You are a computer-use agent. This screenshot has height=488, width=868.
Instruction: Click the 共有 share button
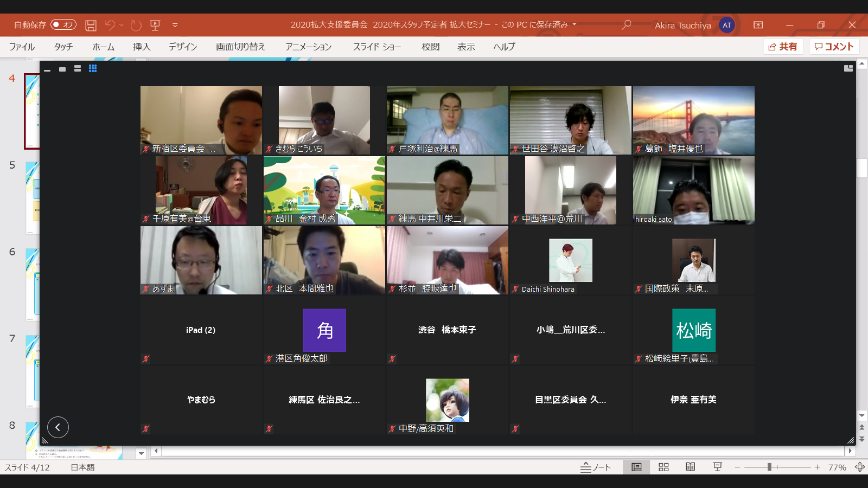783,47
